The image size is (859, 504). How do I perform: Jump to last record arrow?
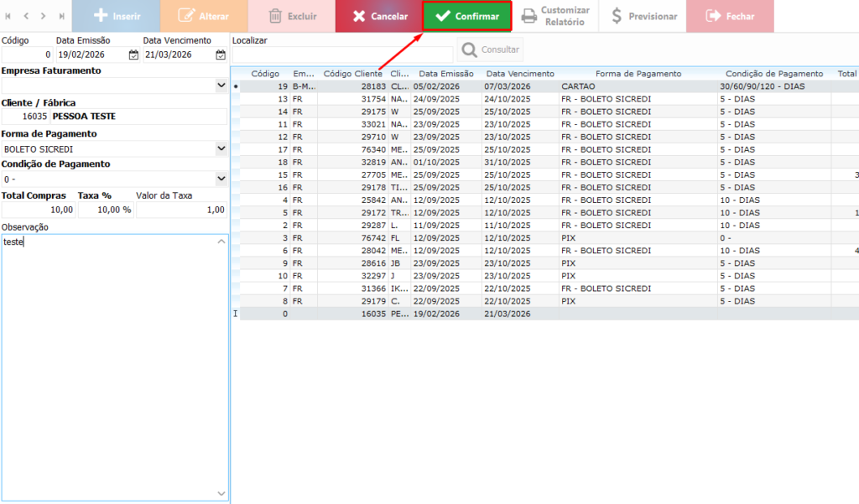tap(61, 16)
